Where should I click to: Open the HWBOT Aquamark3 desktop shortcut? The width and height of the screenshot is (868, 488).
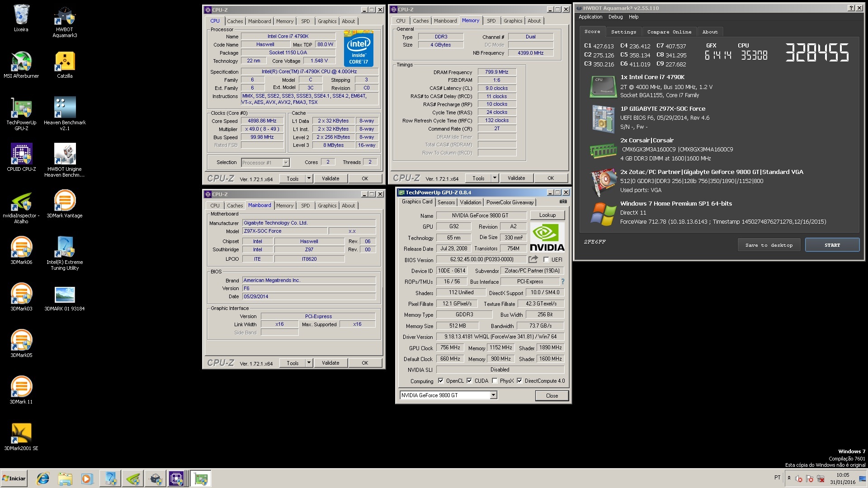tap(65, 21)
